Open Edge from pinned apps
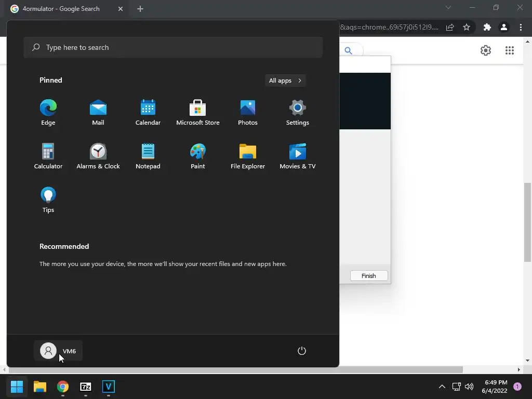 click(48, 112)
